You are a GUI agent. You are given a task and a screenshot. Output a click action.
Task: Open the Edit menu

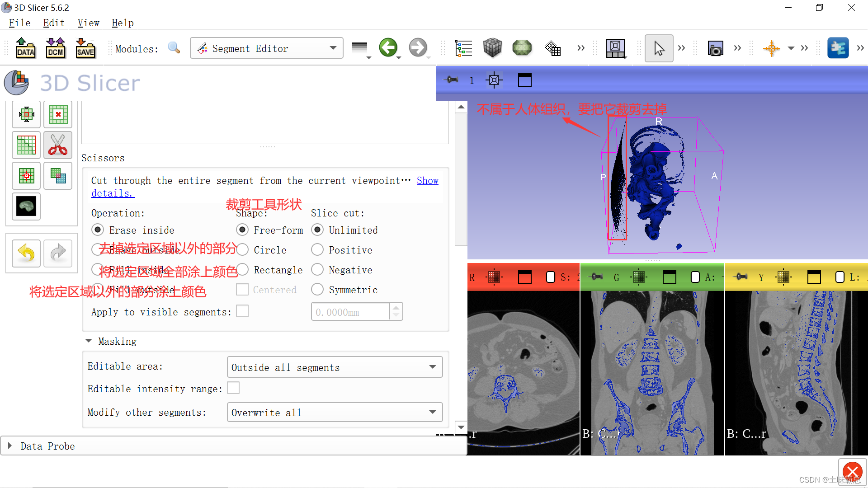tap(53, 23)
